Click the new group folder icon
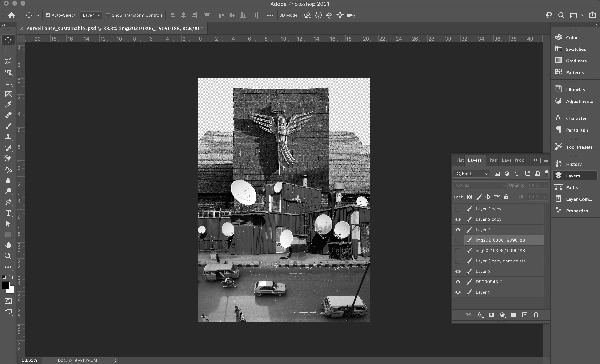600x364 pixels. coord(513,315)
